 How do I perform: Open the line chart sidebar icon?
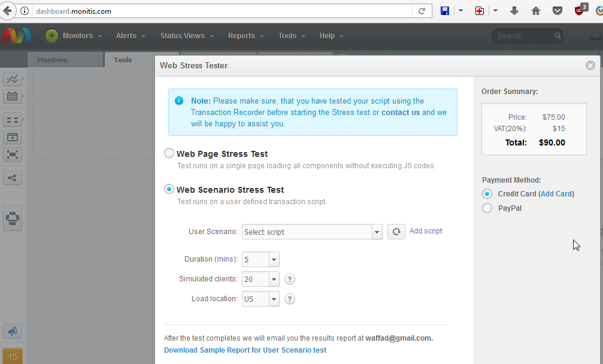coord(13,79)
